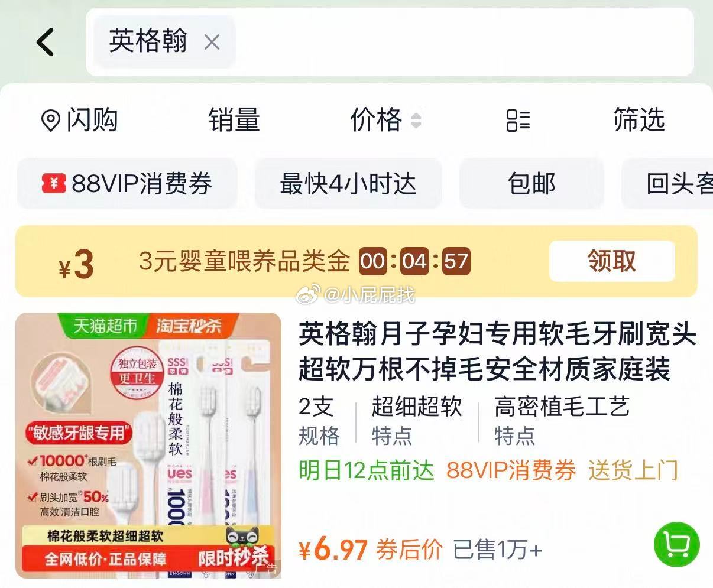Image resolution: width=713 pixels, height=588 pixels.
Task: Open the 英格翰月子孕妇专用软毛牙刷 product title
Action: (x=497, y=352)
